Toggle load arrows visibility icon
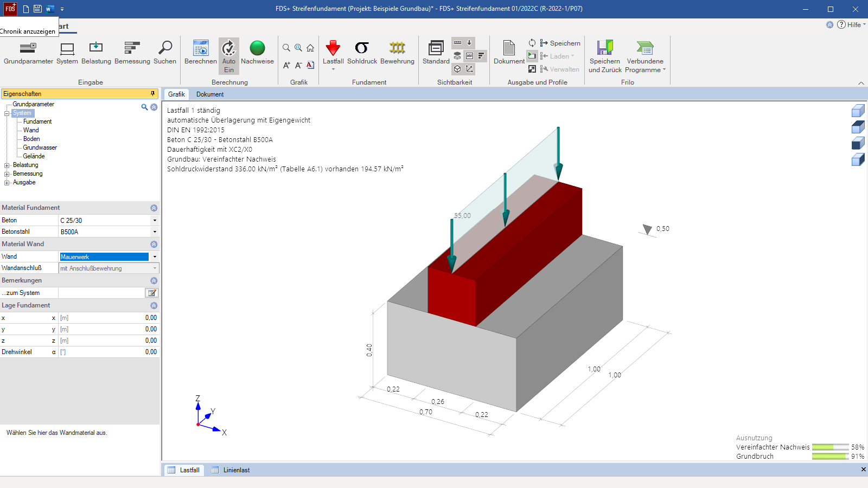The width and height of the screenshot is (868, 488). point(469,43)
